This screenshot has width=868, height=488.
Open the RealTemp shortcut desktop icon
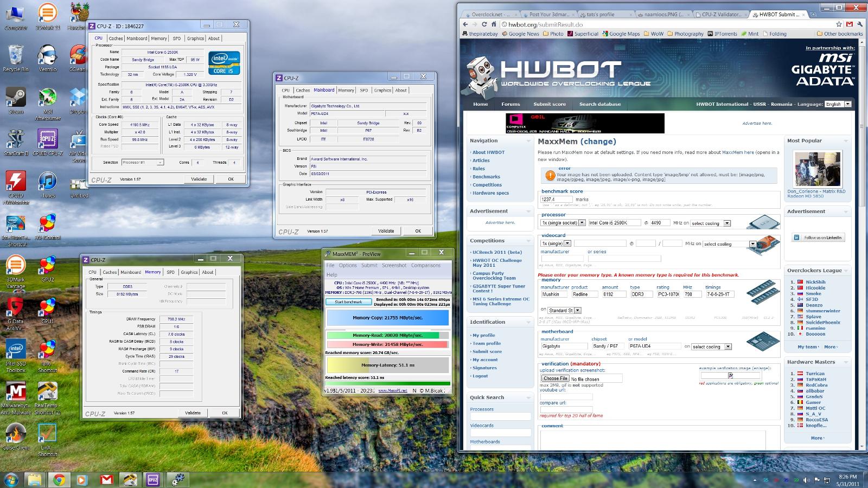pos(48,399)
